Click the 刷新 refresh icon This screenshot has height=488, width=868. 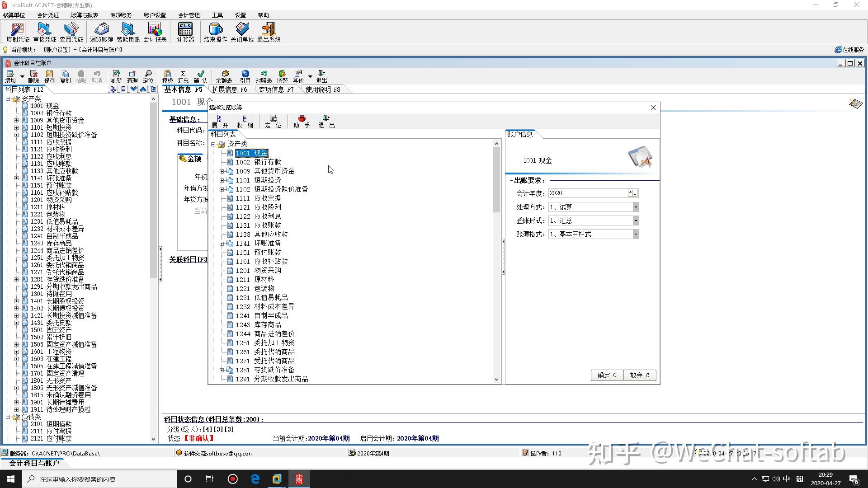point(116,76)
